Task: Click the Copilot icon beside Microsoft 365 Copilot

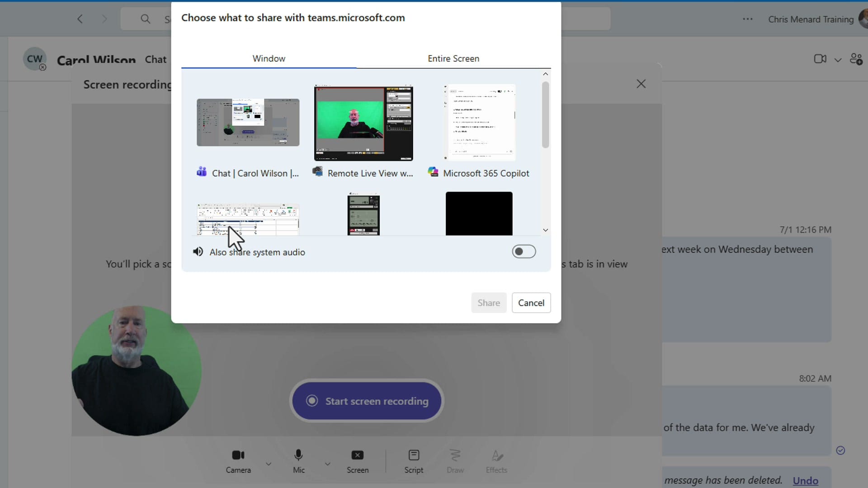Action: 433,172
